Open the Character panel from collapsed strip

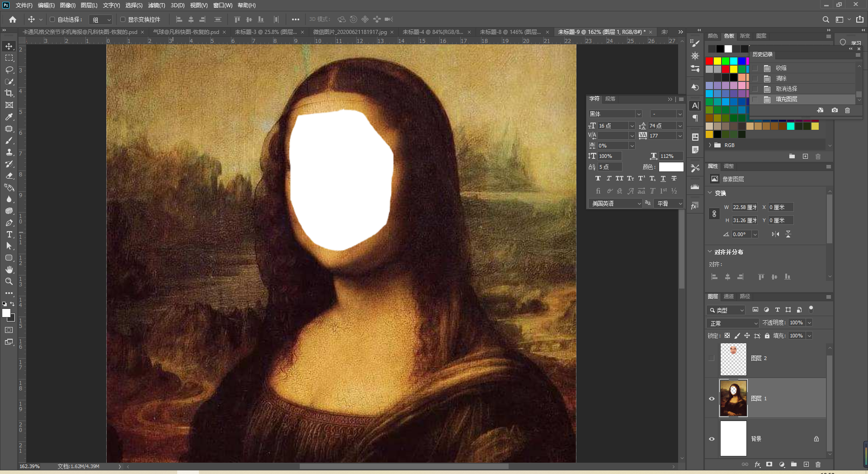point(695,106)
